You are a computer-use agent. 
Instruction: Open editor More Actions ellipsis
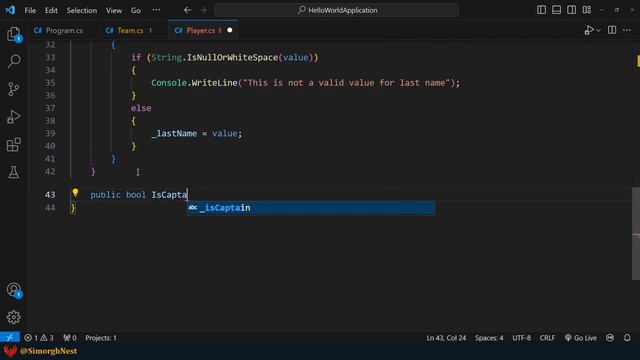tap(627, 30)
